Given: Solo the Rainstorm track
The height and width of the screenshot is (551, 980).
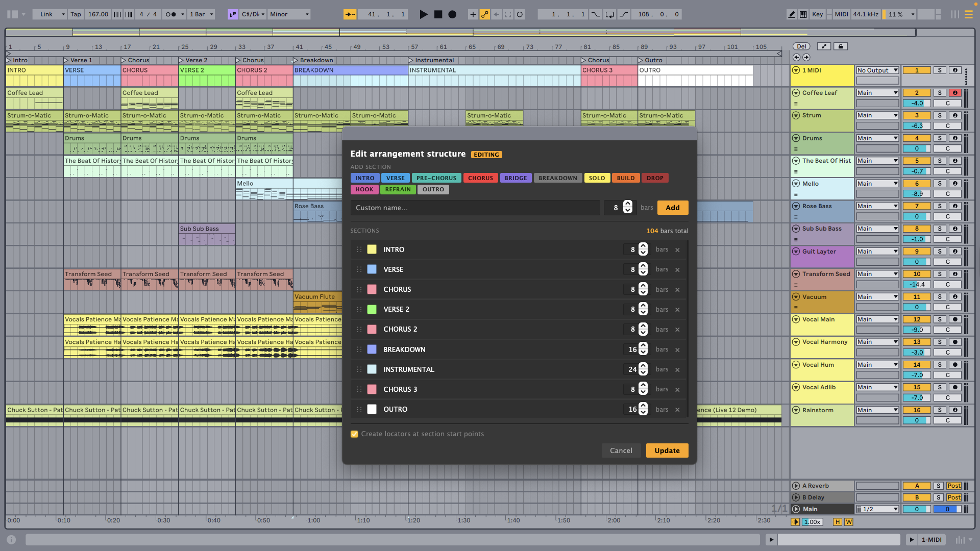Looking at the screenshot, I should [940, 410].
